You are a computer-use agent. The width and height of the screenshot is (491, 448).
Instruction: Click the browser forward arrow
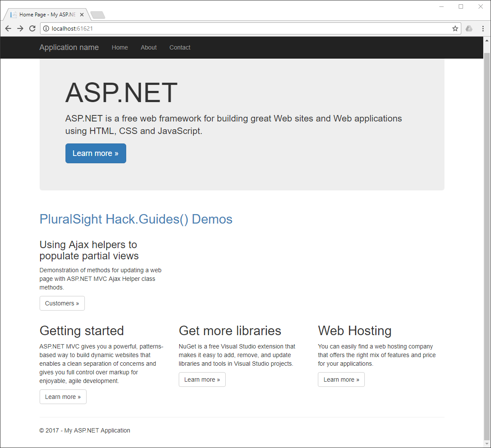click(x=20, y=28)
